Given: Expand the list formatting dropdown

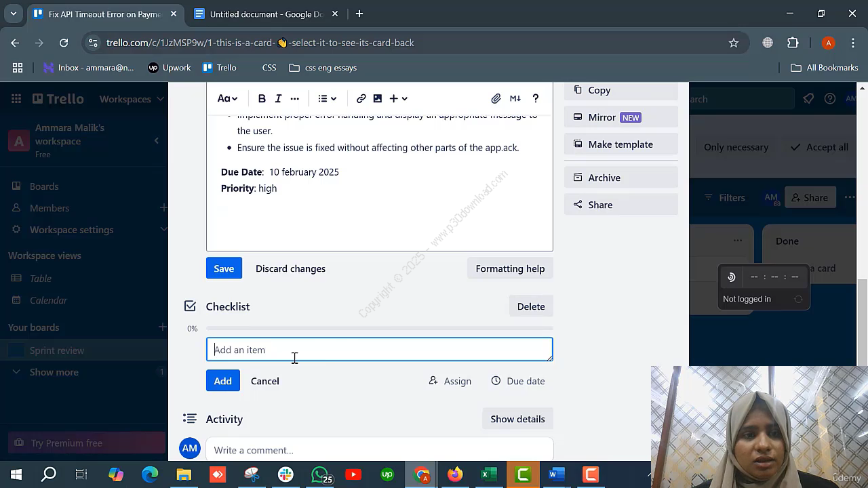Looking at the screenshot, I should click(x=328, y=99).
